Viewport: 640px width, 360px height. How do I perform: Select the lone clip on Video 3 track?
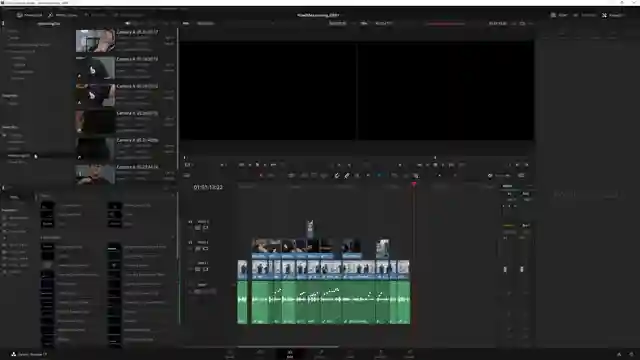tap(310, 228)
